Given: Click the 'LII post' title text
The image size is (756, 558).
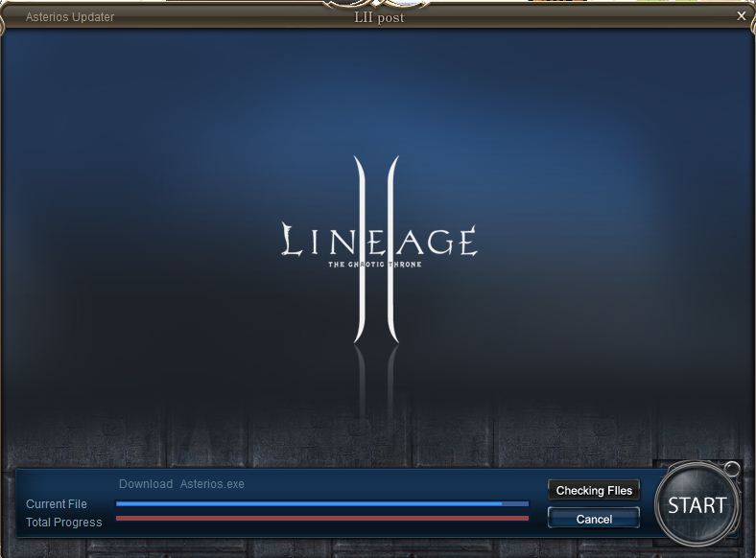Looking at the screenshot, I should pyautogui.click(x=379, y=17).
